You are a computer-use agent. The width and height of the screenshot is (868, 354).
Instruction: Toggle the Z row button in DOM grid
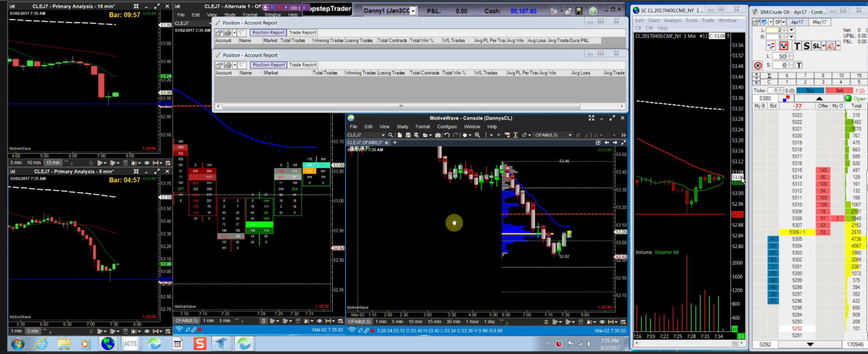click(x=756, y=82)
